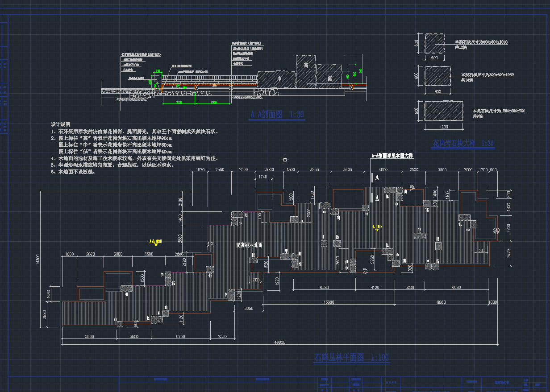The height and width of the screenshot is (392, 550).
Task: Click the 防腐硬木地面 deck label
Action: point(249,245)
